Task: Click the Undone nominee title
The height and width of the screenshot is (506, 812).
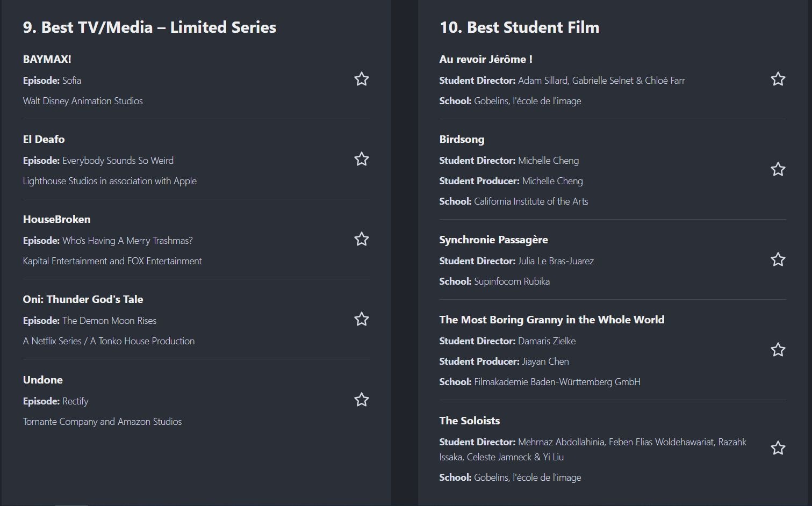Action: (x=42, y=380)
